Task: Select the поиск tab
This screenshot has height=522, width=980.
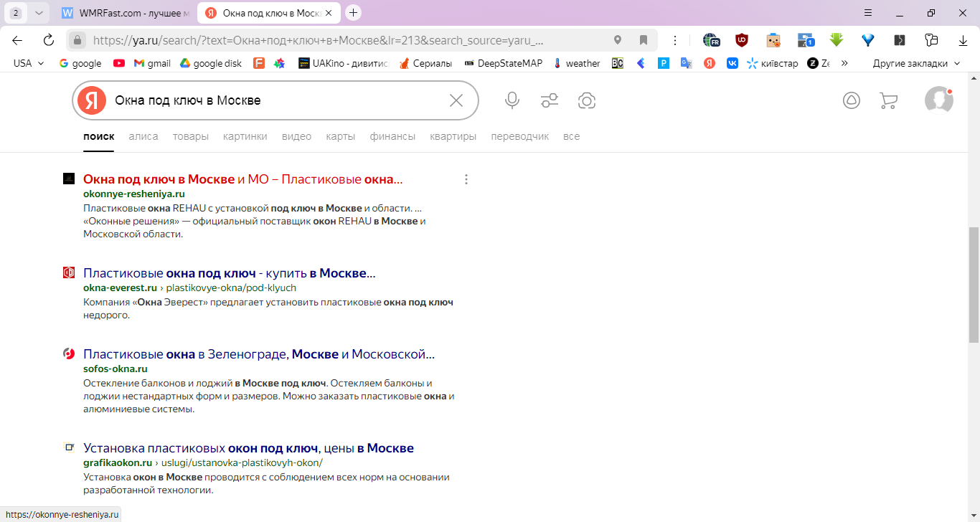Action: click(99, 136)
